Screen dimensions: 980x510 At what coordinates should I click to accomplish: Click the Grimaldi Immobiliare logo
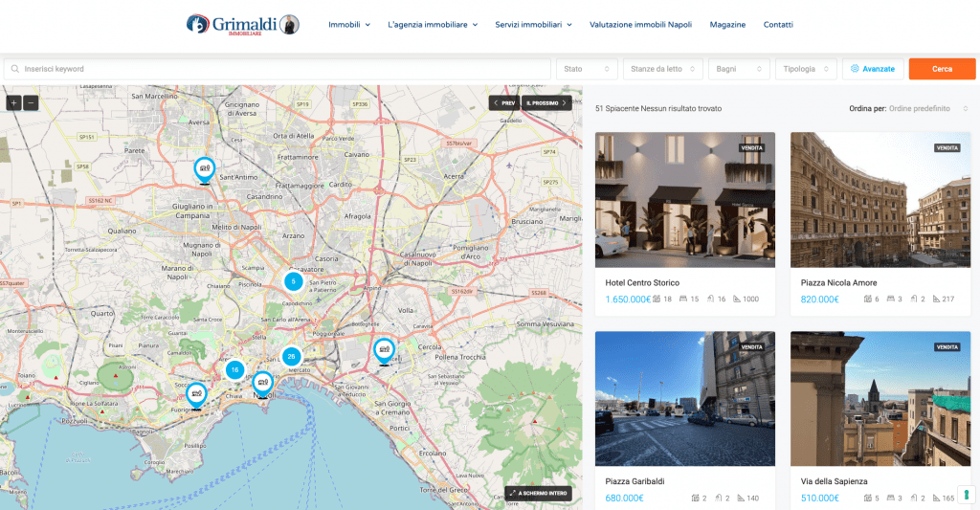click(243, 24)
